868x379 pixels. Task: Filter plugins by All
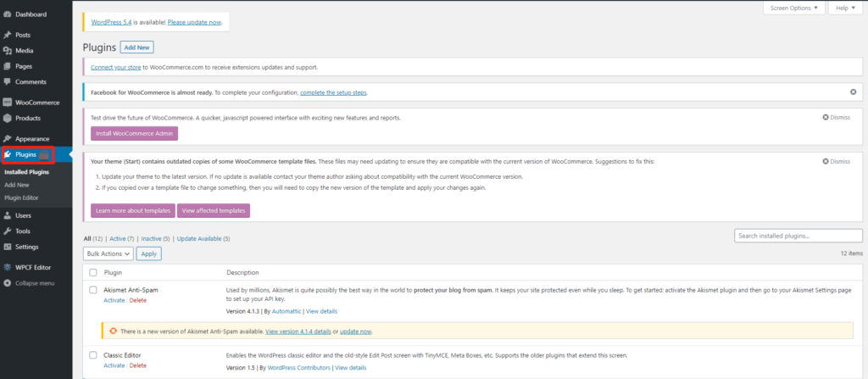click(x=87, y=239)
